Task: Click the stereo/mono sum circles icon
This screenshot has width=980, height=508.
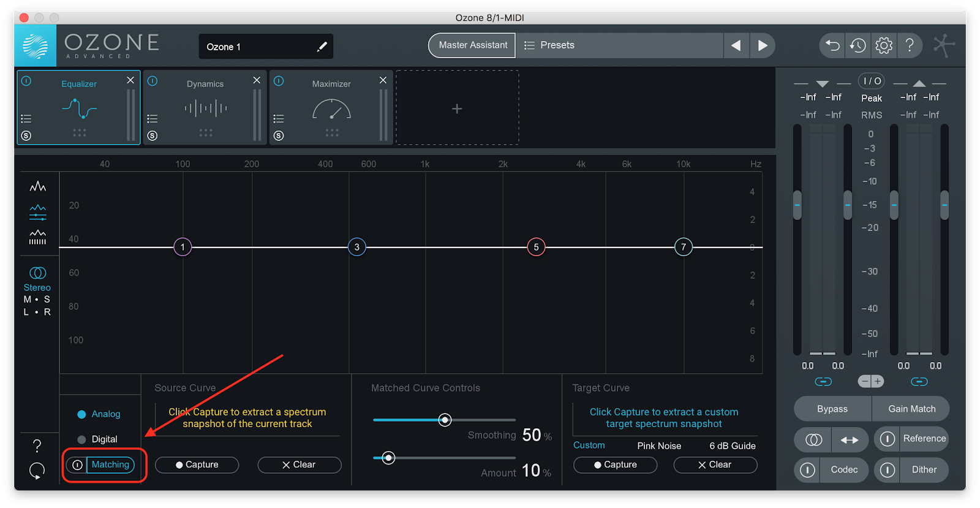Action: point(813,439)
